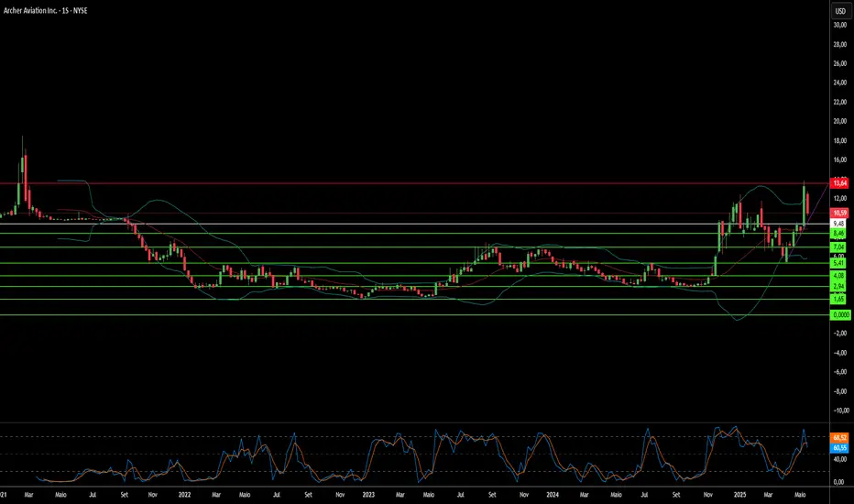Select the 2022 label on time axis
This screenshot has height=504, width=854.
click(x=184, y=495)
